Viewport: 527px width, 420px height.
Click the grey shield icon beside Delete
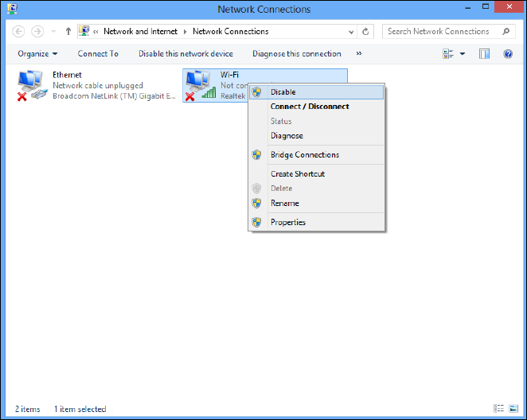tap(257, 189)
